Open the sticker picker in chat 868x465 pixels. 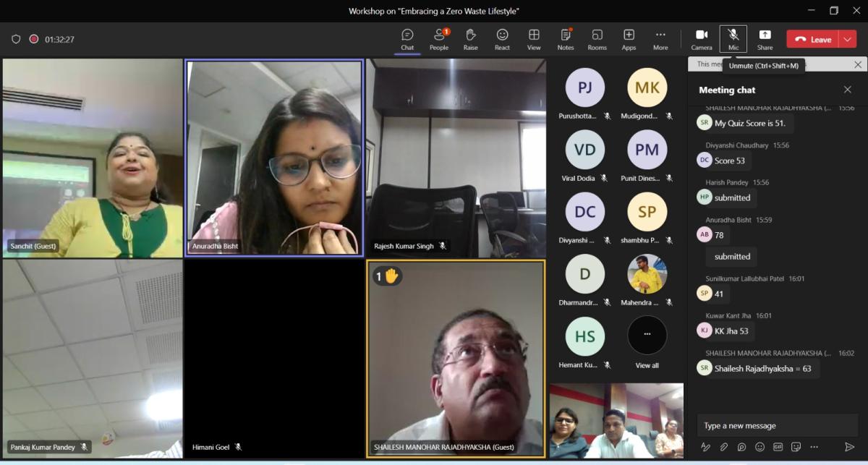pos(796,447)
